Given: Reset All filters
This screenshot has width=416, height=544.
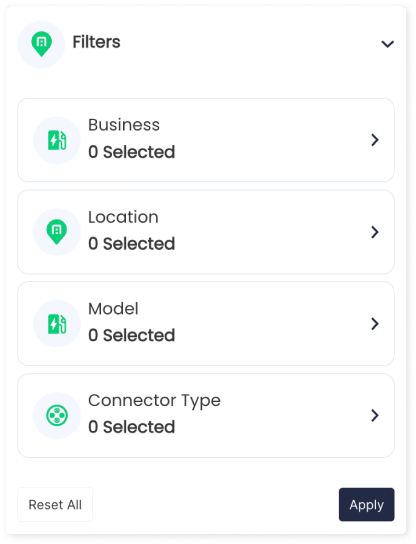Looking at the screenshot, I should (x=55, y=504).
